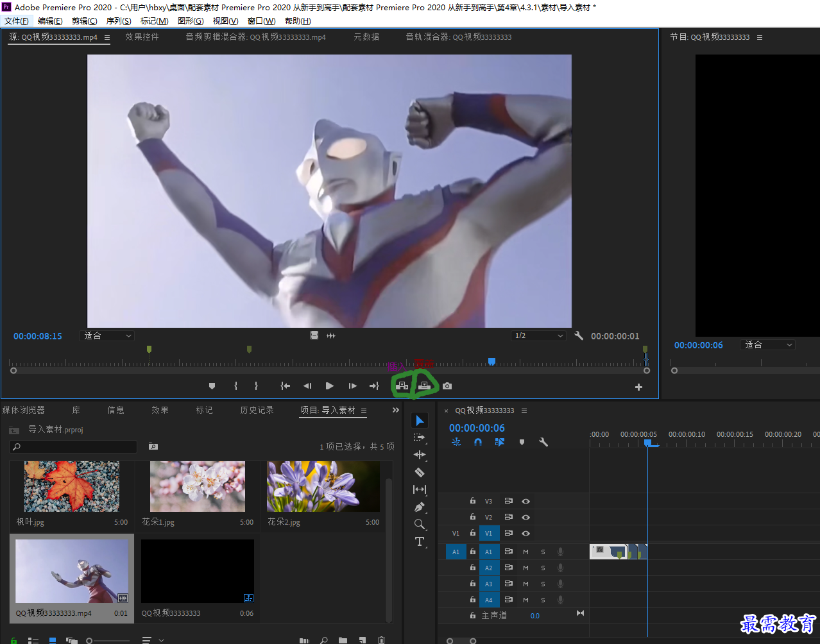Image resolution: width=820 pixels, height=644 pixels.
Task: Go to Out point in Source monitor
Action: 374,386
